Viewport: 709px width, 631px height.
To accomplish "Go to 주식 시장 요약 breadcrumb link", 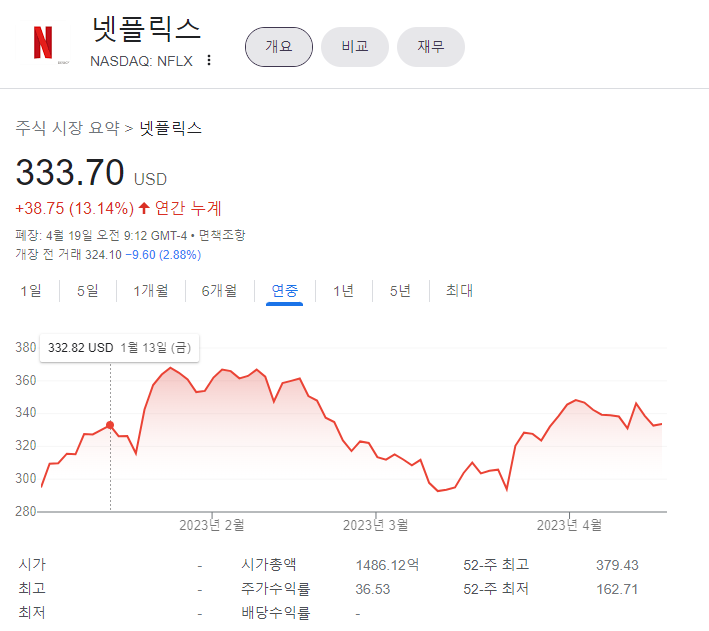I will pyautogui.click(x=67, y=128).
